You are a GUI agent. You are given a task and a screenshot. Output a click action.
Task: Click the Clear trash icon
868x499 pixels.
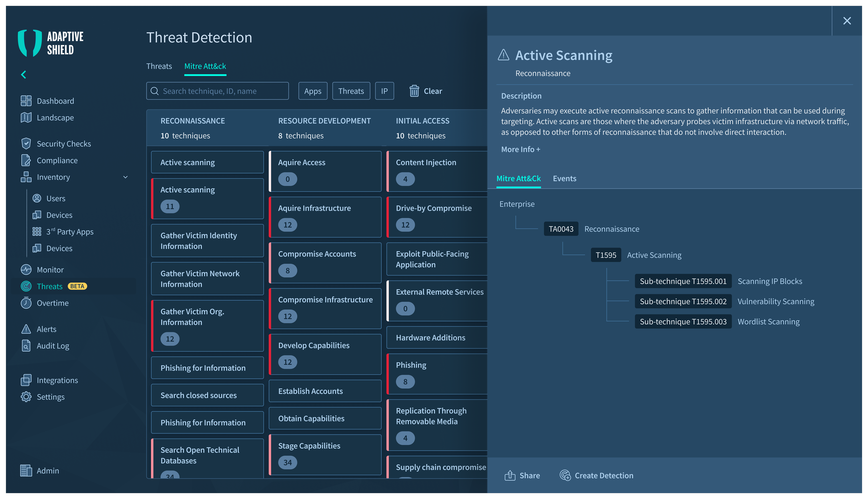tap(414, 91)
